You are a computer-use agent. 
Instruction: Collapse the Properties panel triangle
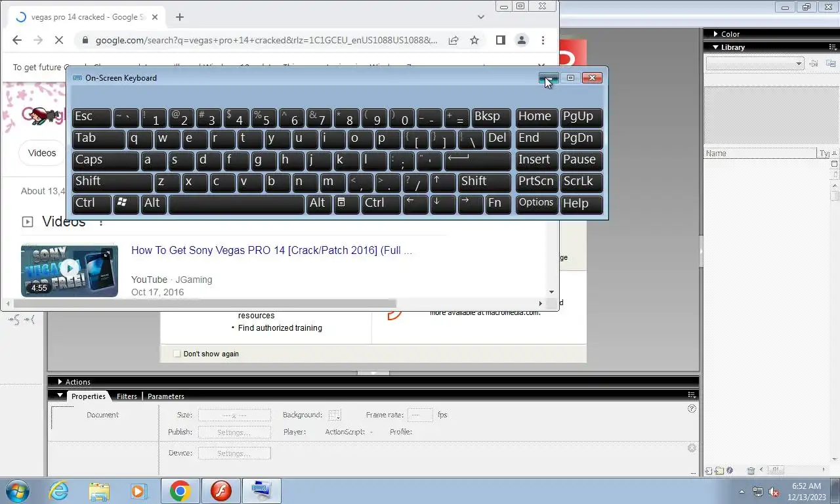click(60, 396)
